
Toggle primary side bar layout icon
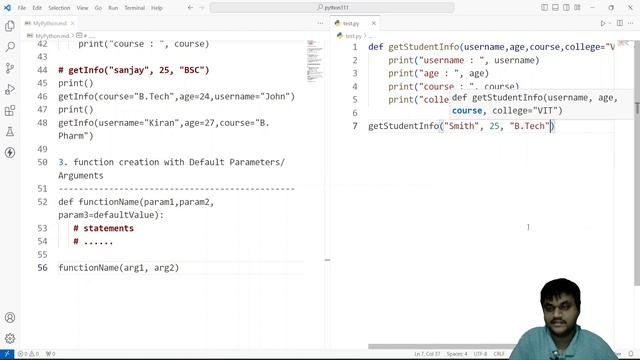pos(544,7)
